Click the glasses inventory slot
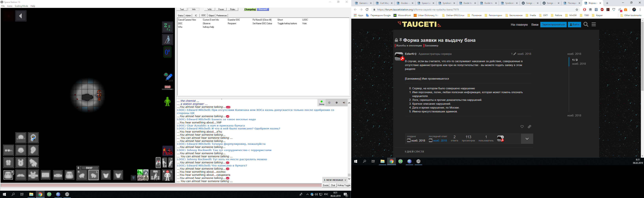The width and height of the screenshot is (644, 198). pos(8,150)
